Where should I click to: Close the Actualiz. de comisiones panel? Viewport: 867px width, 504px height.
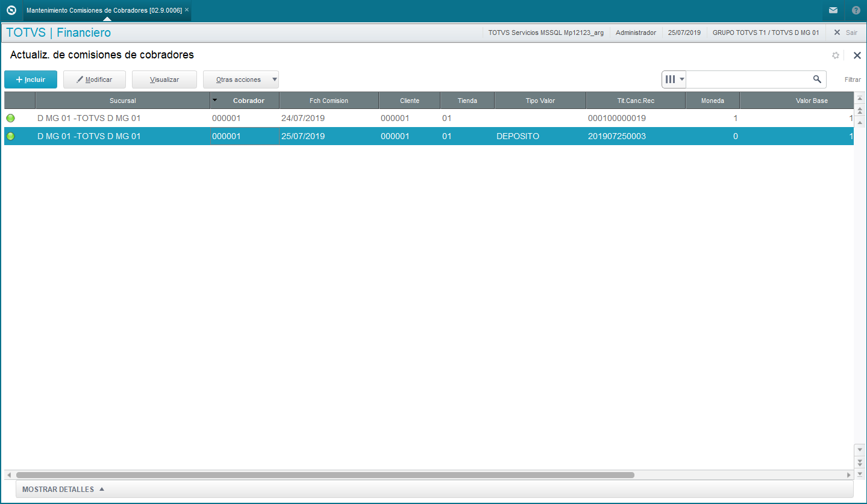(x=857, y=55)
